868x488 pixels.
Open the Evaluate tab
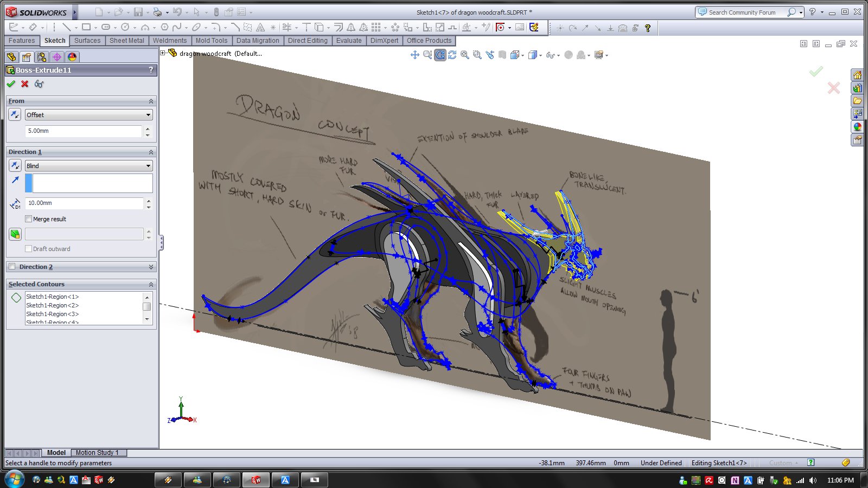coord(349,41)
